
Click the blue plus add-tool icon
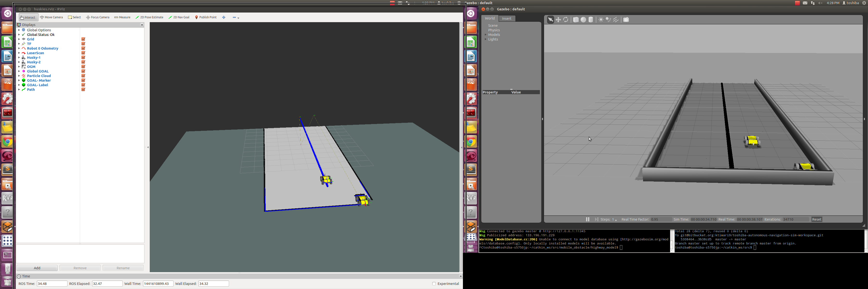coord(224,18)
